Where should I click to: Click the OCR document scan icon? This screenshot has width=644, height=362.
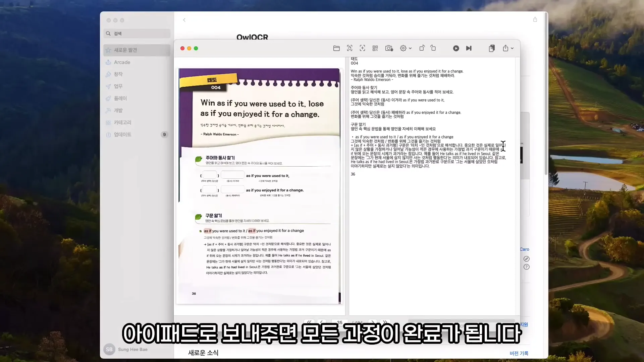[x=350, y=48]
